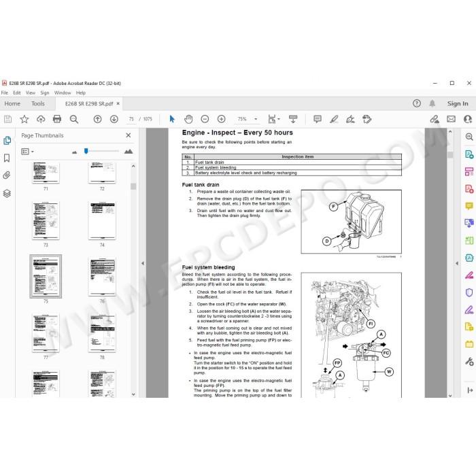476x476 pixels.
Task: Open zoom level dropdown arrow
Action: click(256, 119)
